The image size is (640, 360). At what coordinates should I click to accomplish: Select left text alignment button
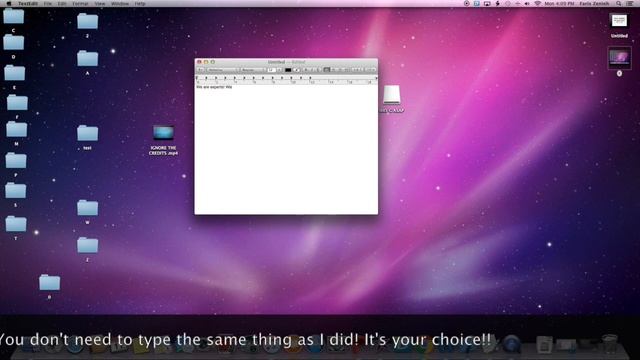327,70
